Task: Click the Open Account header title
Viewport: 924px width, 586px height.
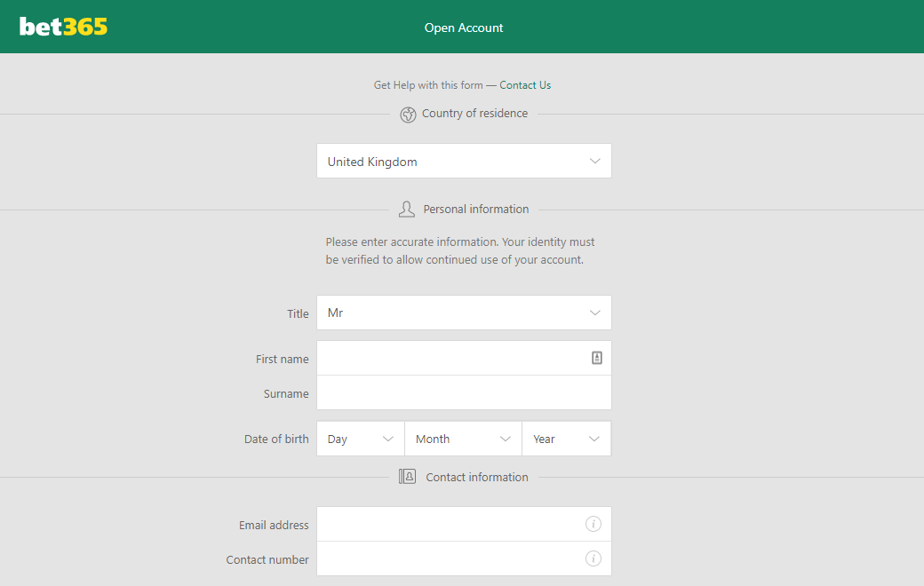Action: [x=464, y=28]
